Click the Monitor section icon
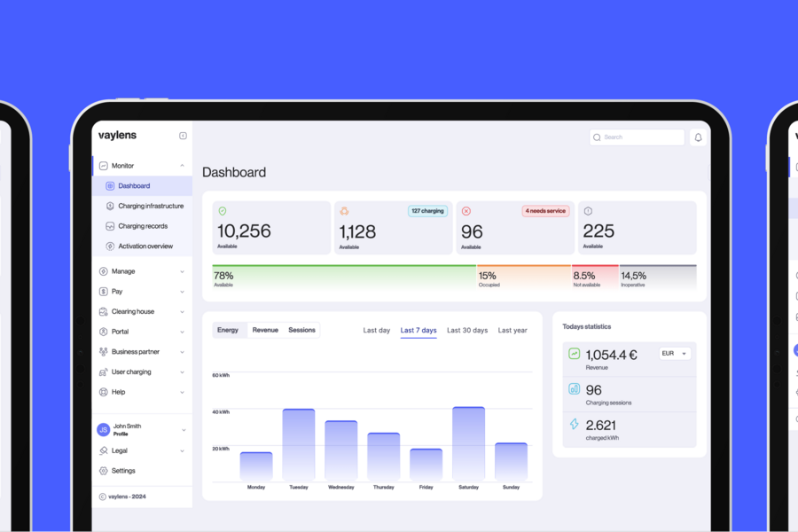Screen dimensions: 798x532 click(104, 166)
